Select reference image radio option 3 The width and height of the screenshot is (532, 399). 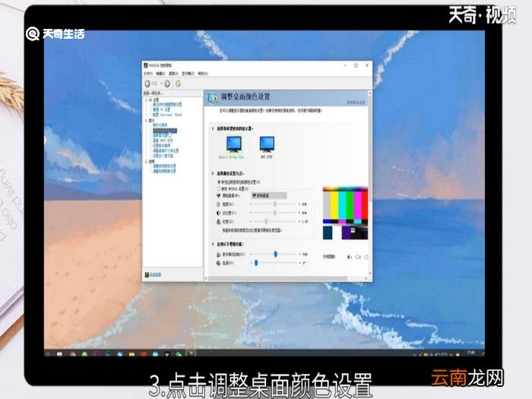click(366, 257)
